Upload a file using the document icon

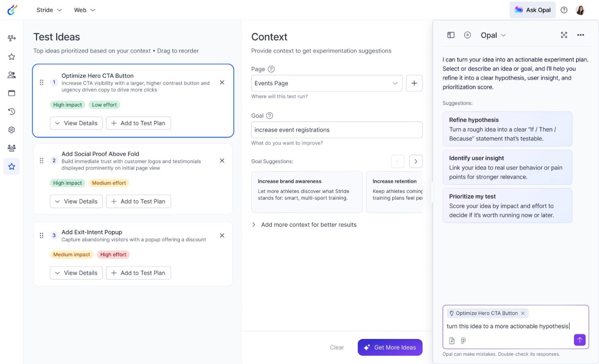(452, 341)
